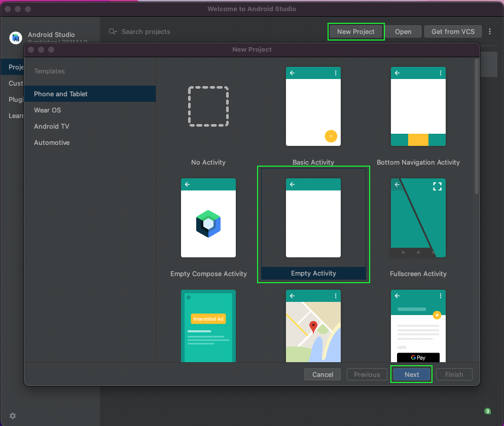Click the fullscreen brackets icon in Fullscreen Activity
Screen dimensions: 504x426
point(437,186)
